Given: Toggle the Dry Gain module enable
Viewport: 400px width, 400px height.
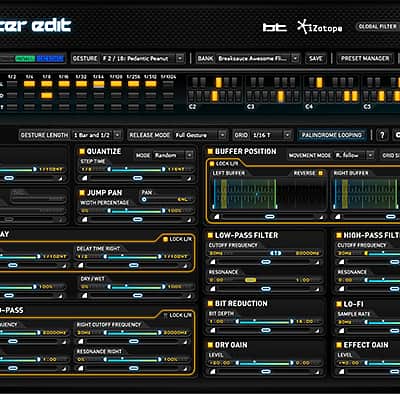Looking at the screenshot, I should tap(210, 345).
